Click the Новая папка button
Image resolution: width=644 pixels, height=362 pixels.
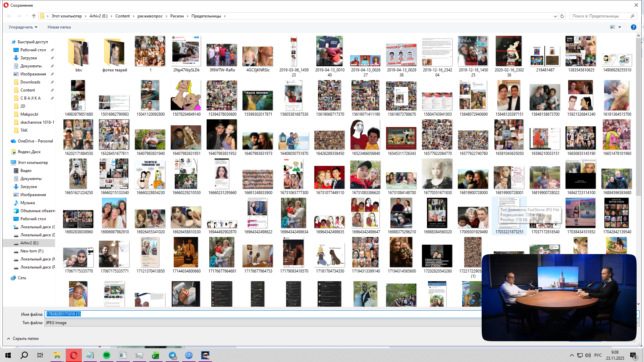tap(59, 27)
